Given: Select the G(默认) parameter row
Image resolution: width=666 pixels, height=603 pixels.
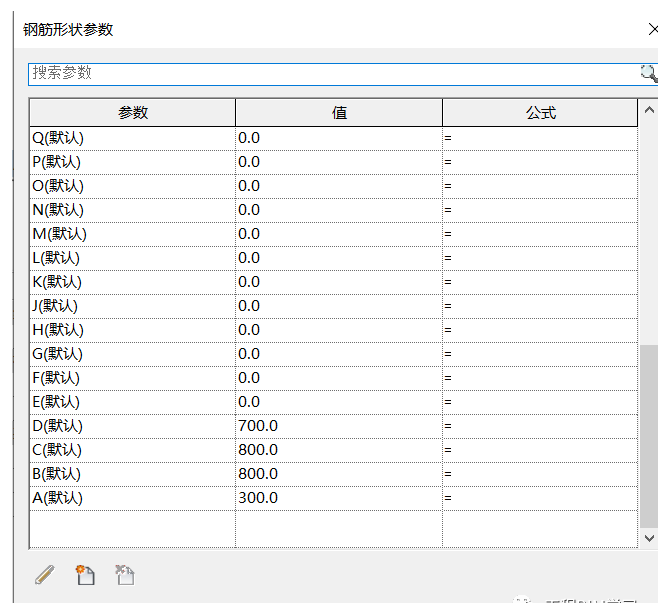Looking at the screenshot, I should click(333, 354).
